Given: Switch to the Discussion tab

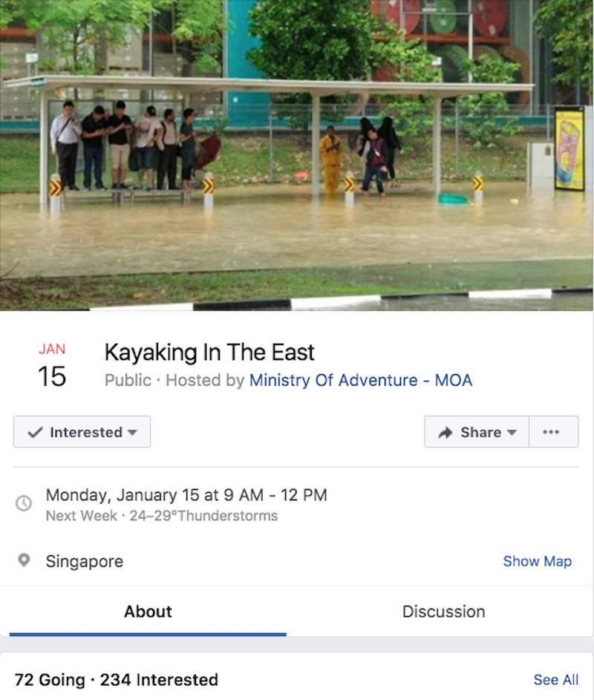Looking at the screenshot, I should [x=443, y=612].
